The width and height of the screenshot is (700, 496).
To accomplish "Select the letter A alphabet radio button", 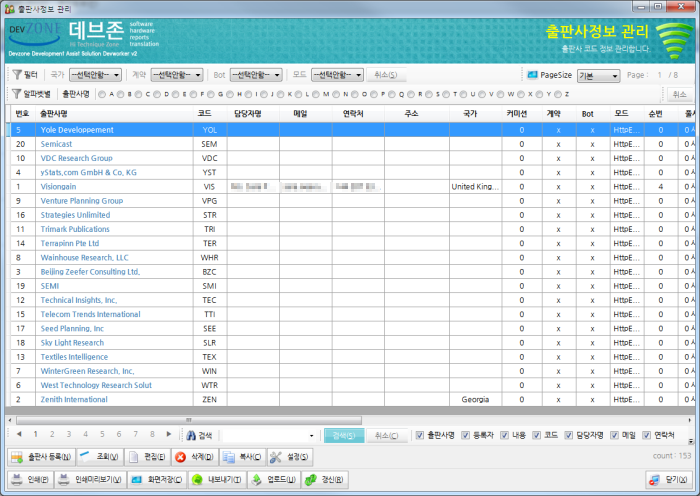I will coord(102,94).
